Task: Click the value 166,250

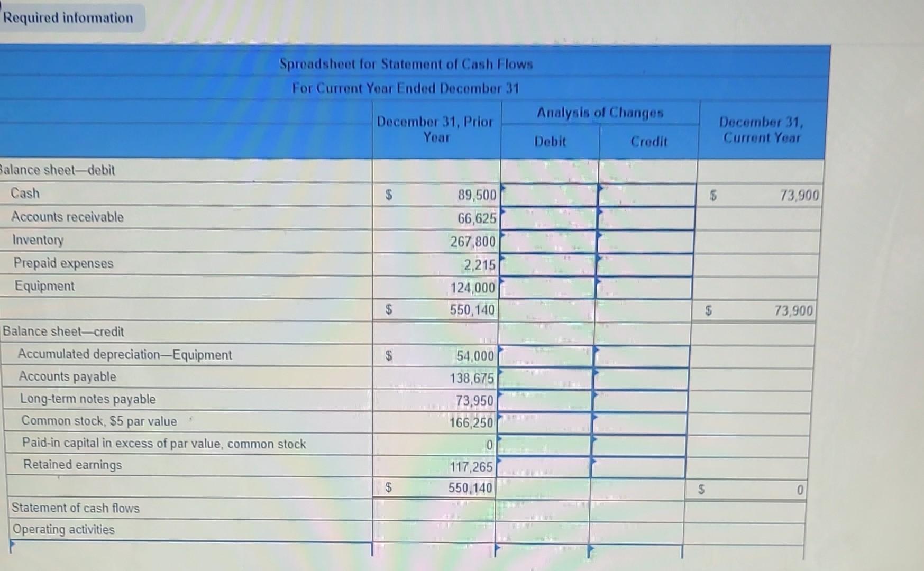Action: pyautogui.click(x=471, y=423)
